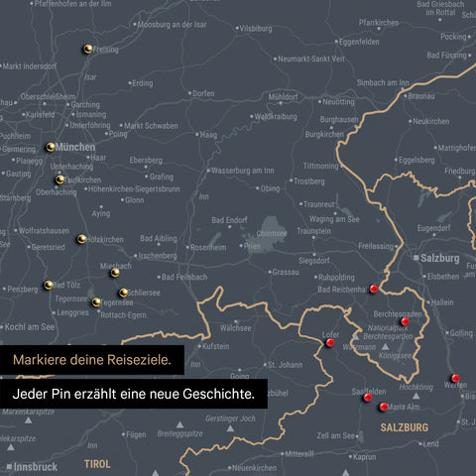The width and height of the screenshot is (476, 476).
Task: Select the red pin at Maria Alm
Action: (x=384, y=407)
